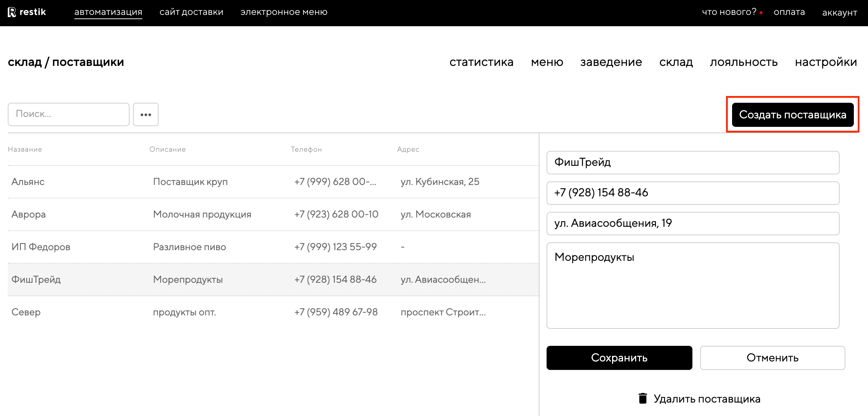The width and height of the screenshot is (868, 416).
Task: Click the description textarea 'Морепродукты'
Action: tap(693, 285)
